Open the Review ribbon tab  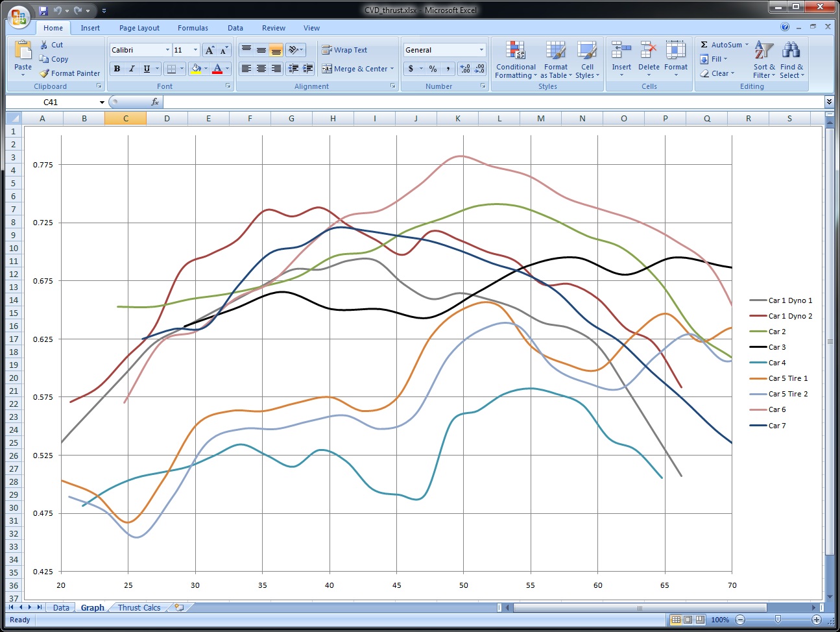(273, 28)
